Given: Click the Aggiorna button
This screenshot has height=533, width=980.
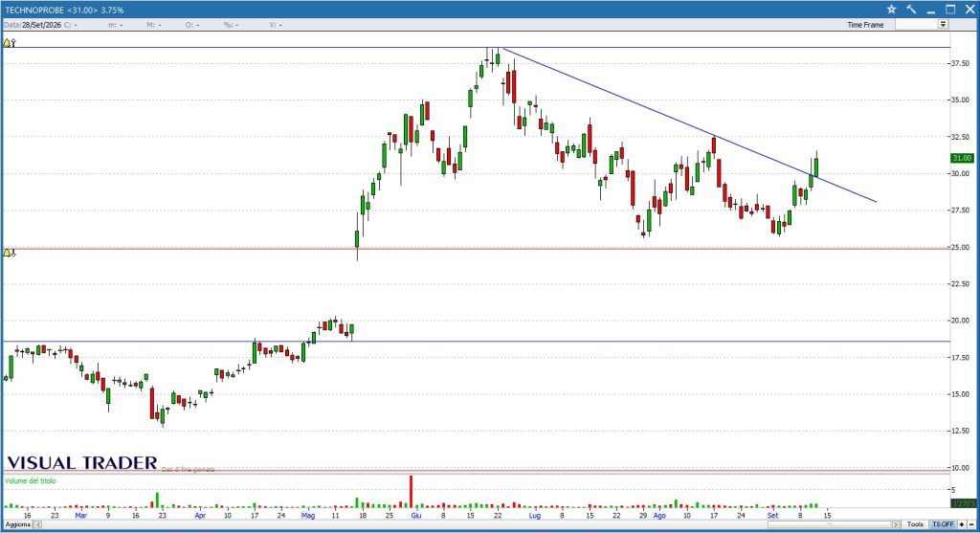Looking at the screenshot, I should click(17, 524).
